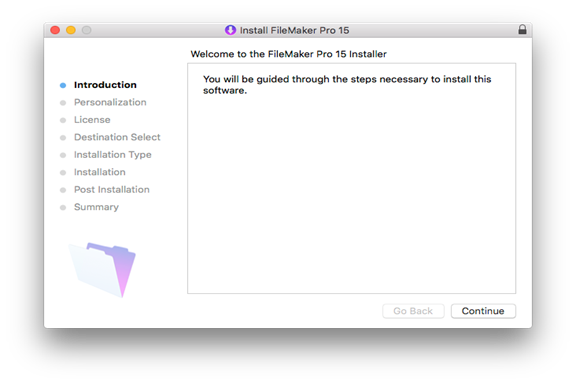Click the disabled Go Back button

(x=413, y=311)
